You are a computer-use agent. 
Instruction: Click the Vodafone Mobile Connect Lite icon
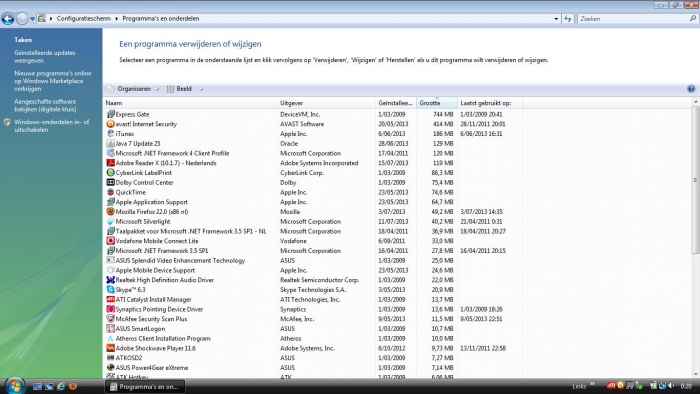(110, 241)
